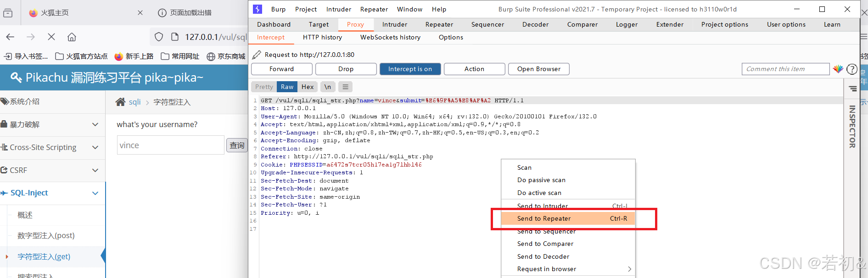The width and height of the screenshot is (868, 278).
Task: Select Send to Comparer
Action: 568,244
